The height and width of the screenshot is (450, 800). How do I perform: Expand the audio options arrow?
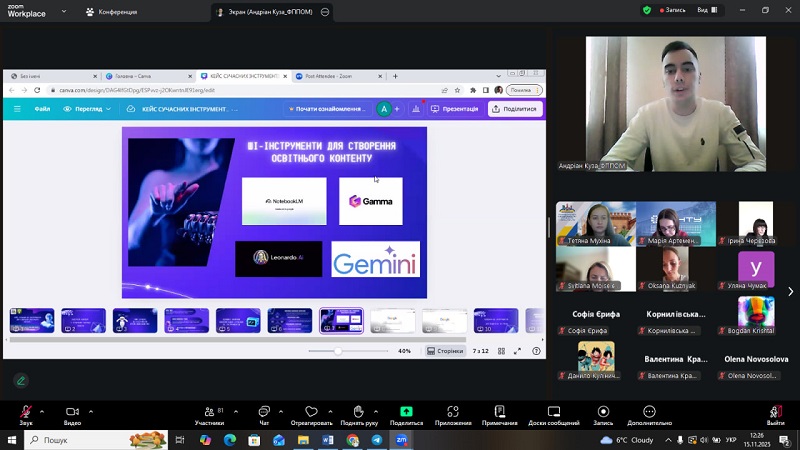coord(44,409)
